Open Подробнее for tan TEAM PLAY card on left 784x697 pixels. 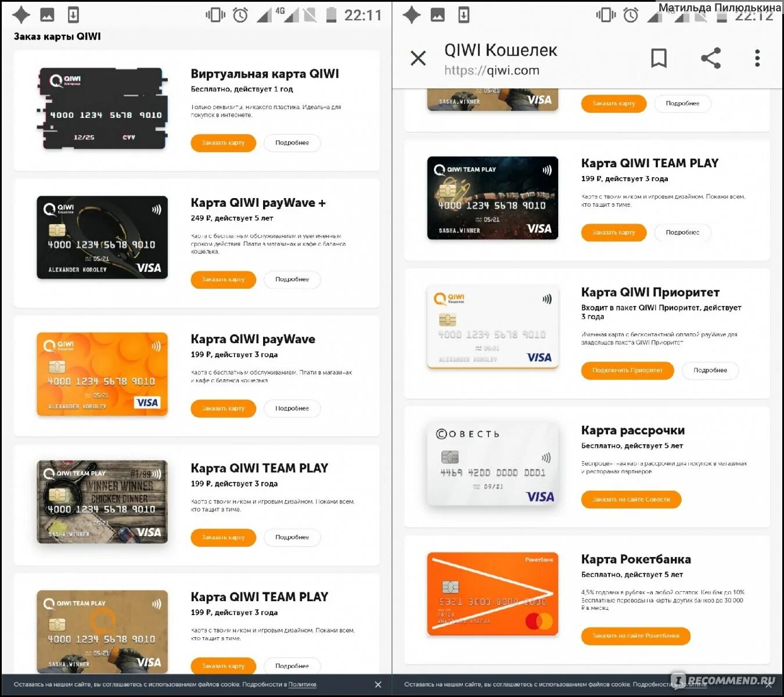pyautogui.click(x=292, y=666)
